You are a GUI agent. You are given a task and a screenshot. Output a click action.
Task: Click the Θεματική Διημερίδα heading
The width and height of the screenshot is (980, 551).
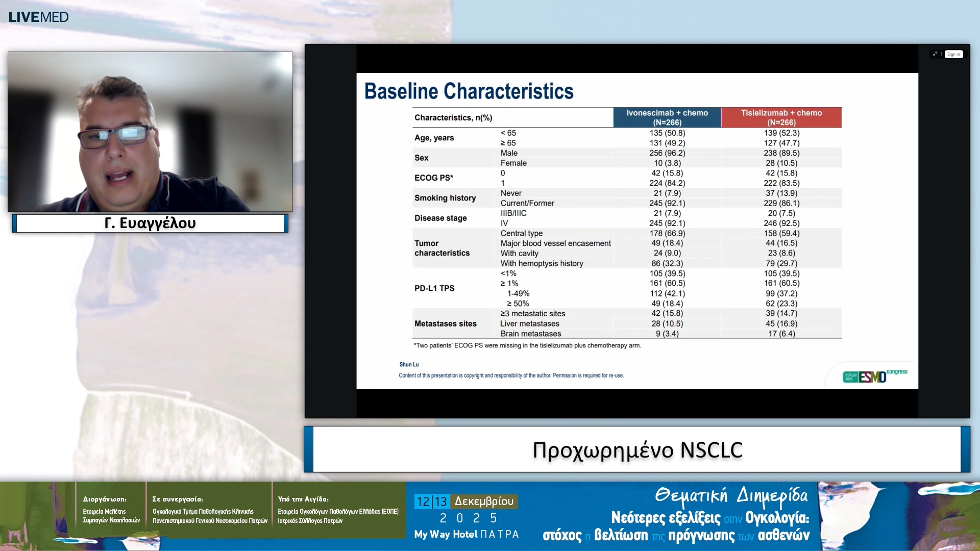(x=731, y=495)
